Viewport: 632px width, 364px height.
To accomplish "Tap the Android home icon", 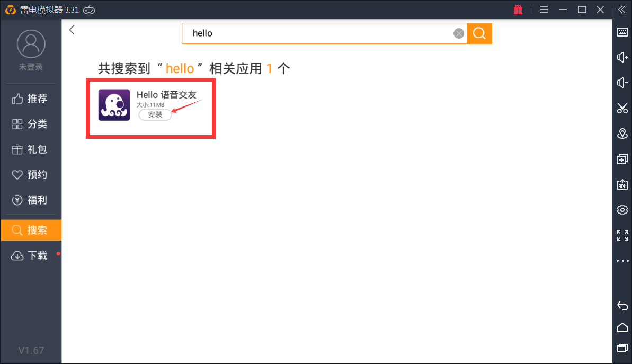I will 622,327.
